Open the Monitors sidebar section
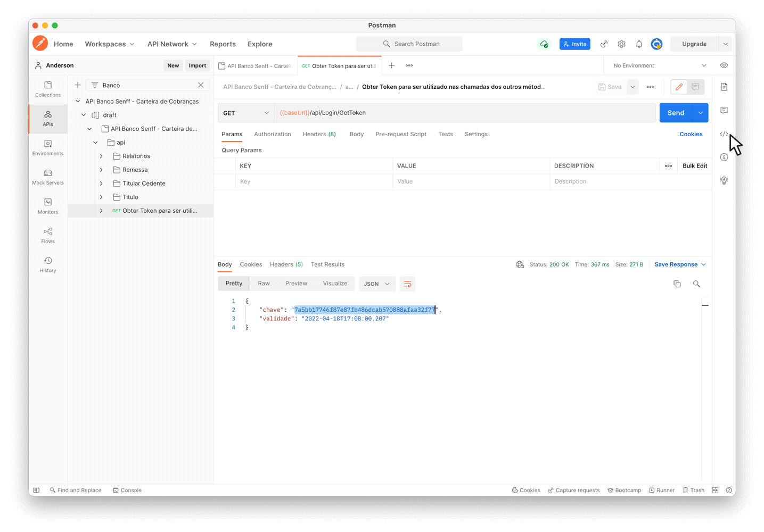 pos(48,206)
